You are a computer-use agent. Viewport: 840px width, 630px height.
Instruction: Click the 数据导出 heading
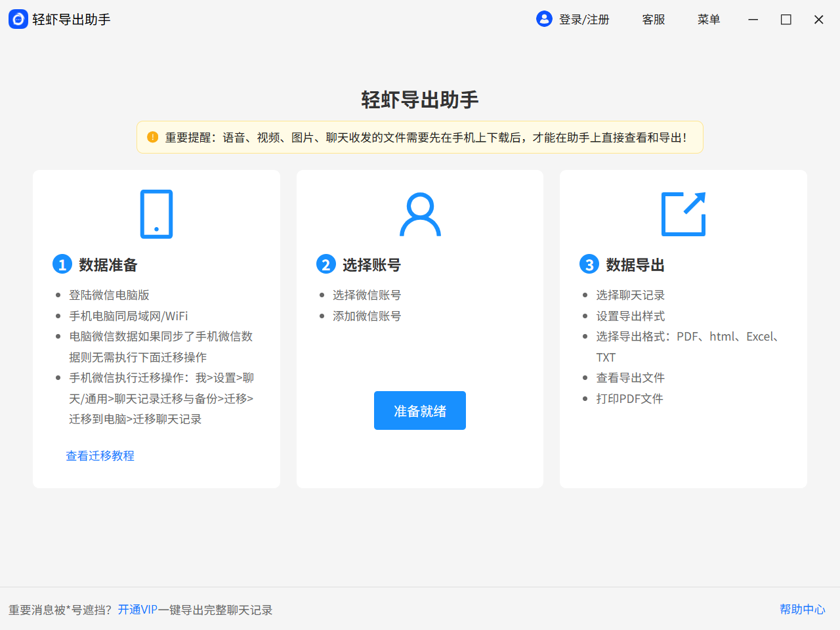click(x=635, y=264)
